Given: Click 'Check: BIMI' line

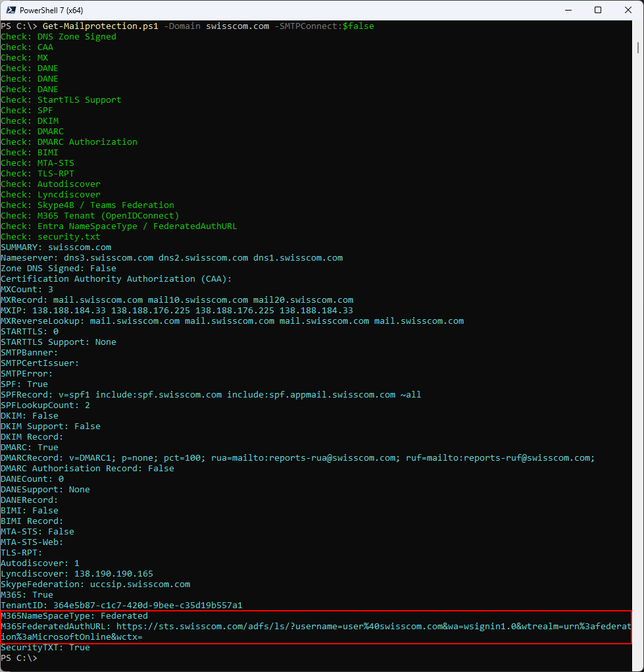Looking at the screenshot, I should (30, 153).
